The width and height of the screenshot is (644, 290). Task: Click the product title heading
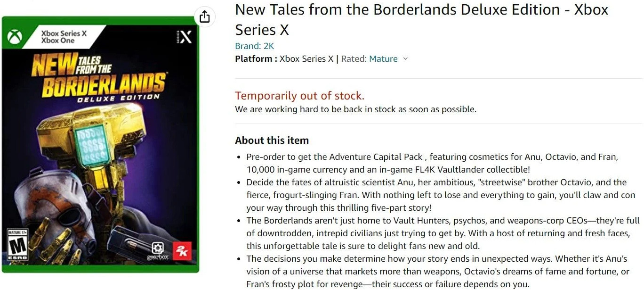click(421, 19)
